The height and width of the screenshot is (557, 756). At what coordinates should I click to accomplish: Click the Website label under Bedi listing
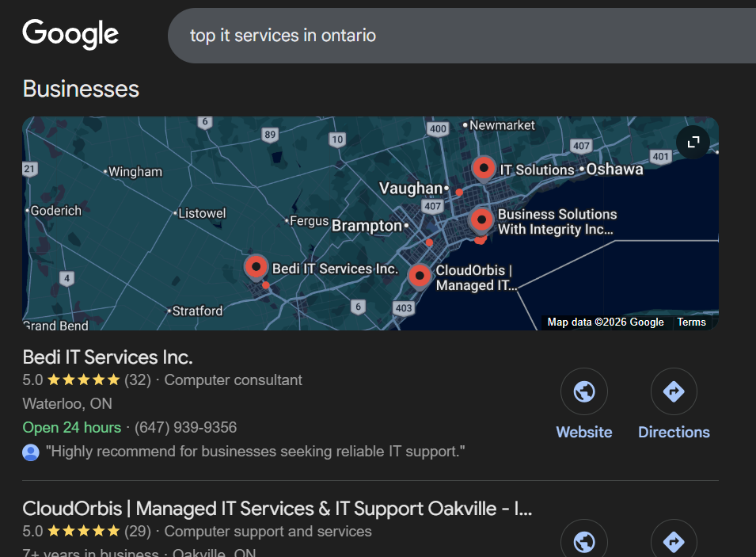[584, 432]
